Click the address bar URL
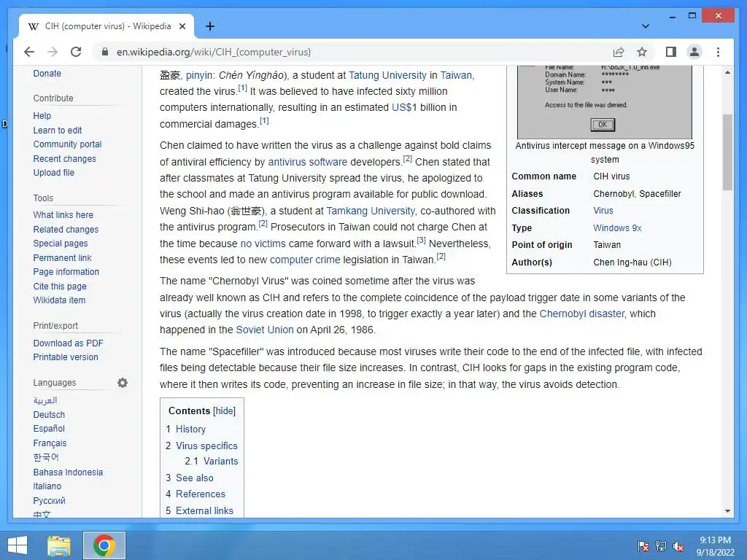This screenshot has height=560, width=747. [214, 52]
